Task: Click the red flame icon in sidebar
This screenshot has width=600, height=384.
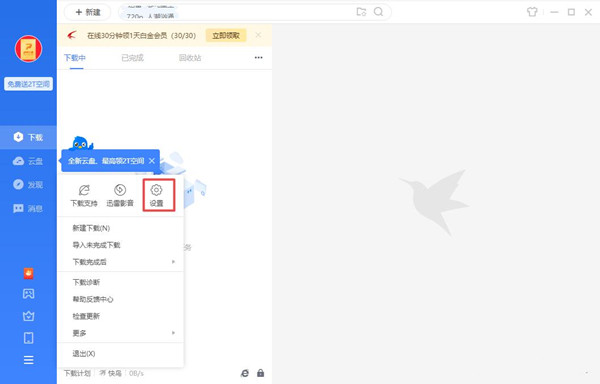Action: 28,273
